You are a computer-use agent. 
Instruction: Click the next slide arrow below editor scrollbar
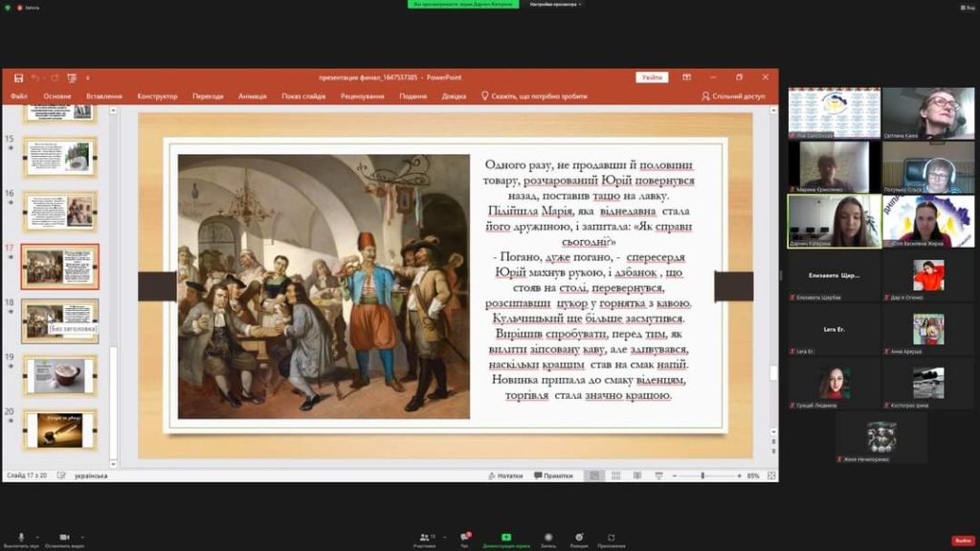(x=773, y=452)
